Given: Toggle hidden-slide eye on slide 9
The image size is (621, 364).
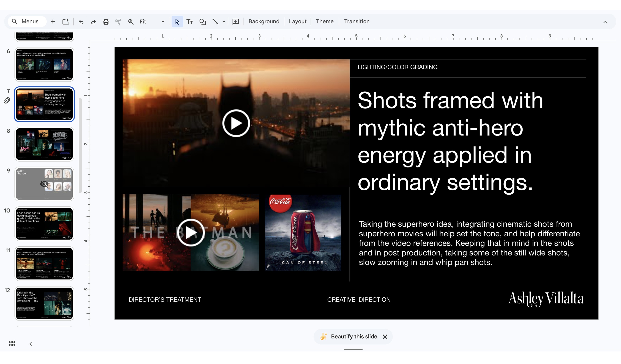Looking at the screenshot, I should 44,184.
